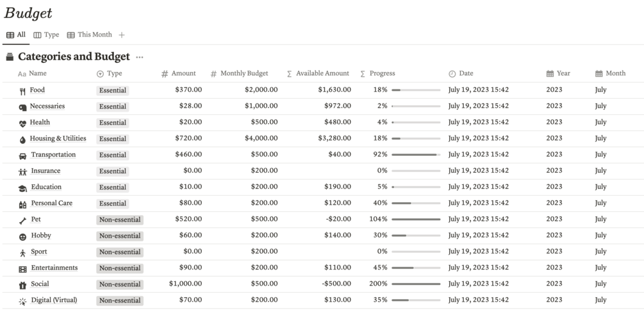Click the Social gift icon
Image resolution: width=644 pixels, height=310 pixels.
[22, 285]
